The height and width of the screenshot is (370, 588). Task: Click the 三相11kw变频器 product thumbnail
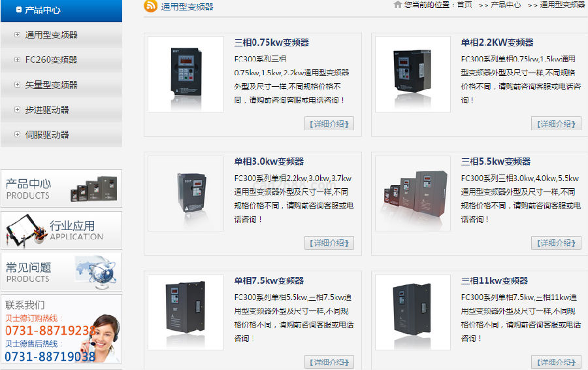(413, 312)
